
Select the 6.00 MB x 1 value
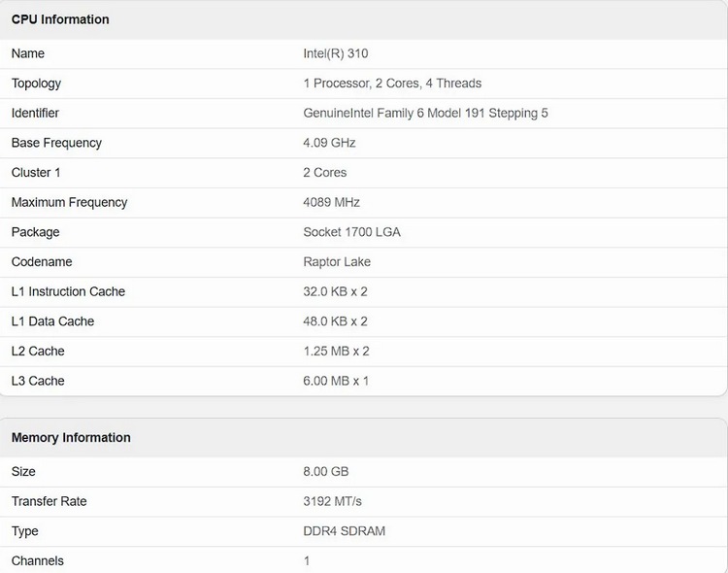(336, 381)
